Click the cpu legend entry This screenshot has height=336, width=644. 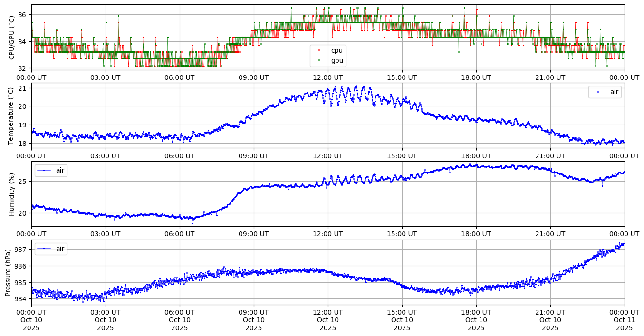click(336, 50)
